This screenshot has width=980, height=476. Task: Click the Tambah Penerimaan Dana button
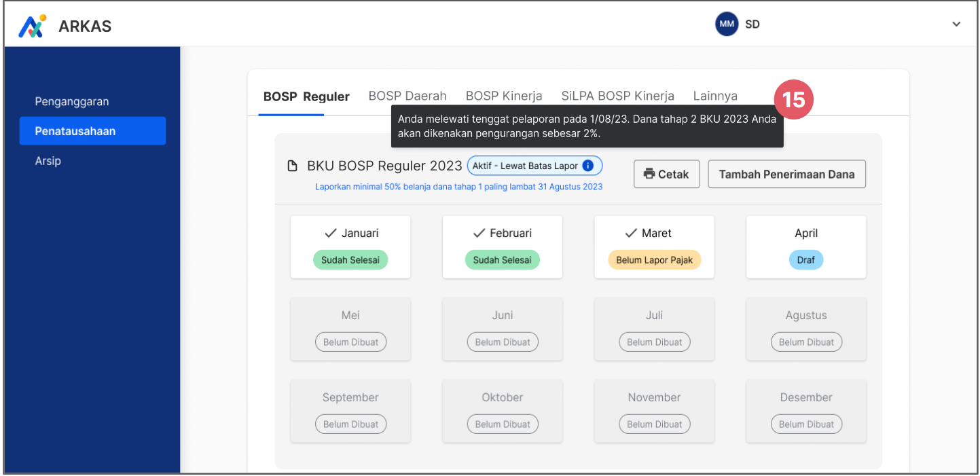[x=787, y=174]
